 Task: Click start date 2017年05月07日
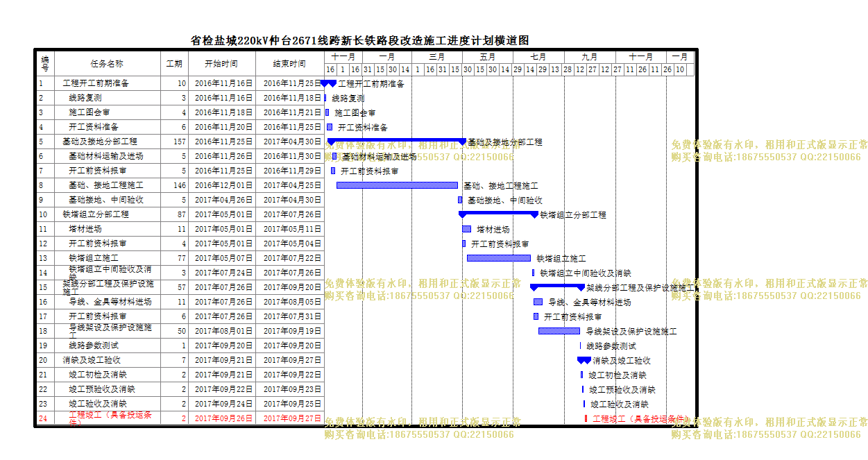223,258
